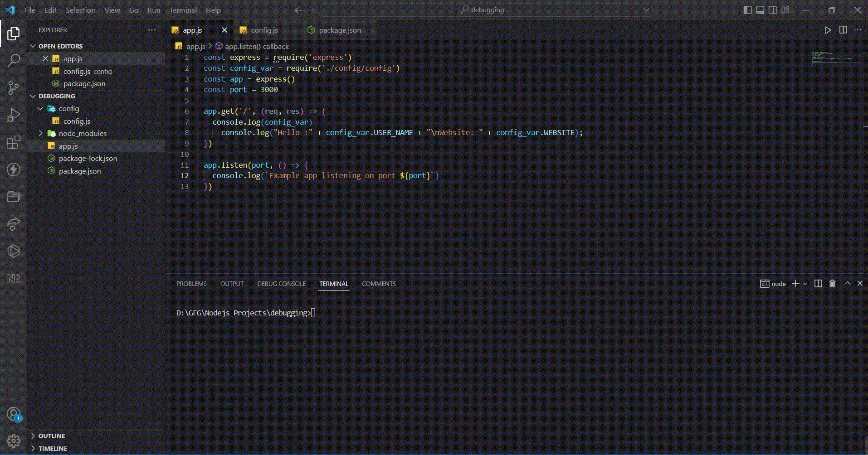Expand the OUTLINE section

(x=52, y=436)
